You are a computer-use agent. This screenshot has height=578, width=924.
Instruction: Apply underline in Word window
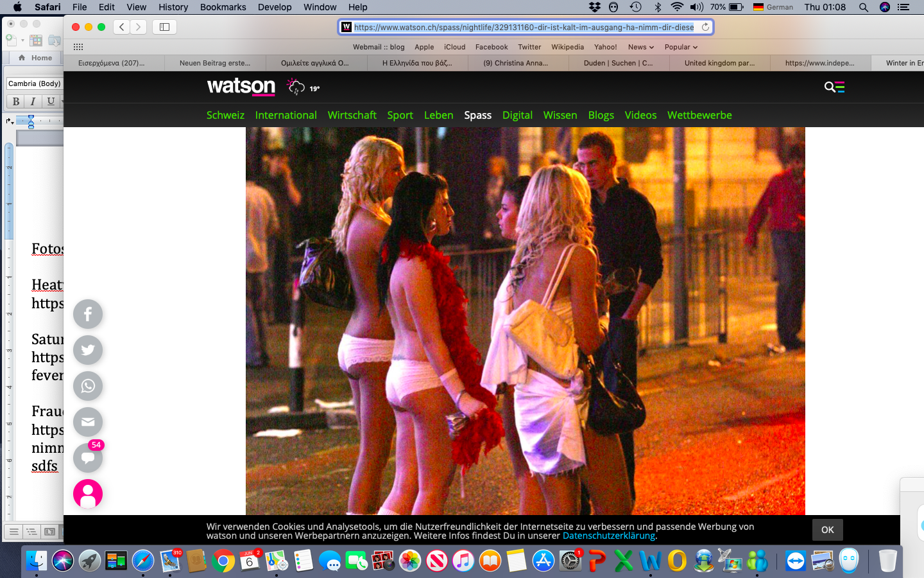coord(51,101)
